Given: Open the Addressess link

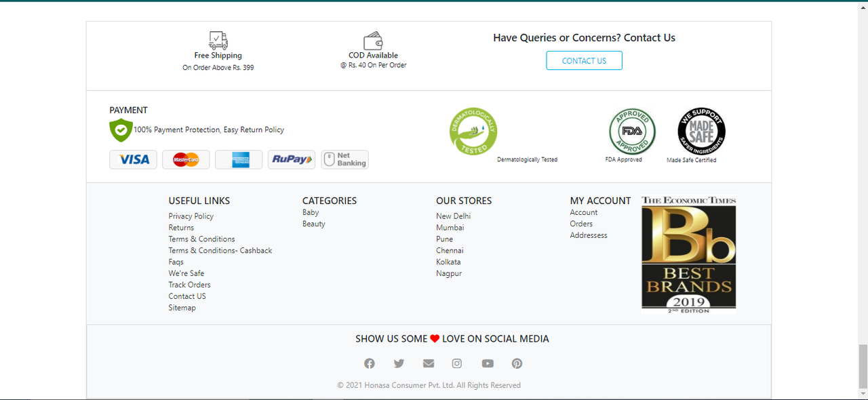Looking at the screenshot, I should click(589, 235).
